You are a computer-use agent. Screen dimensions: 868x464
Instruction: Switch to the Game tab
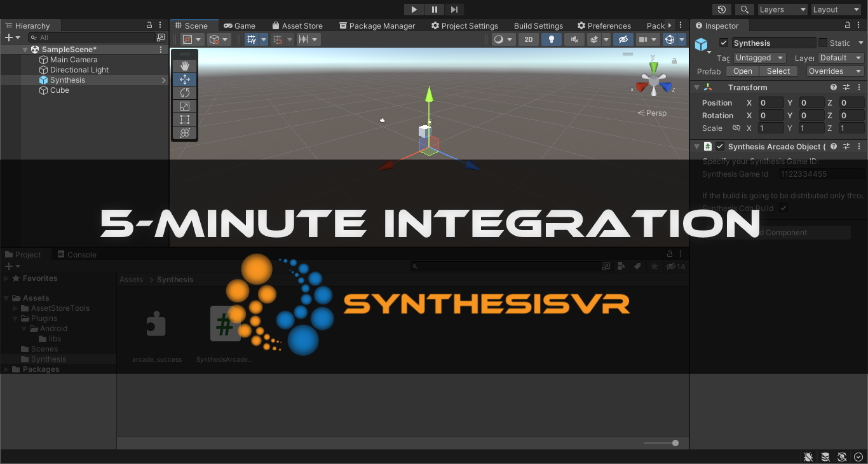click(240, 25)
